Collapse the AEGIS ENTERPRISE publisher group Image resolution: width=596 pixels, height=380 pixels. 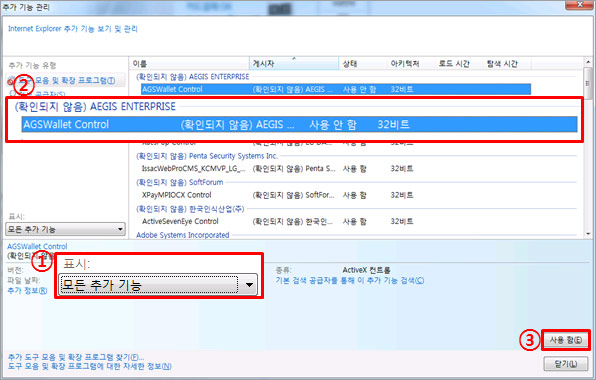[x=192, y=77]
